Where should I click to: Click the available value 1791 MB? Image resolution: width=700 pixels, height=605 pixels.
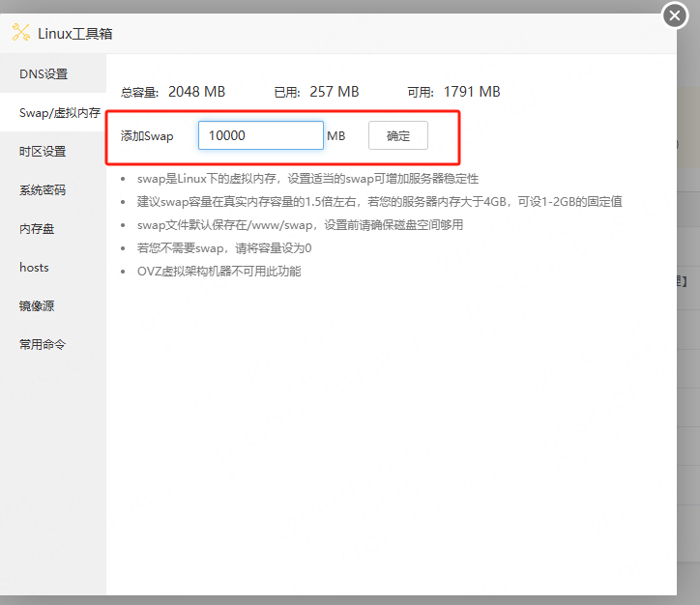[x=472, y=92]
